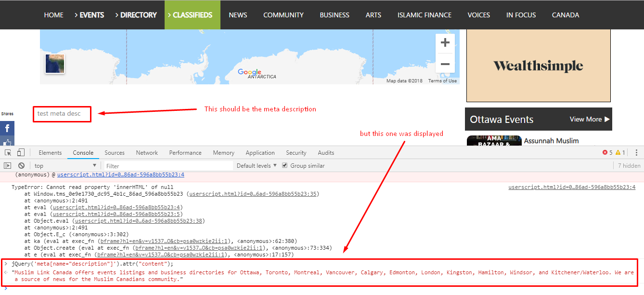The width and height of the screenshot is (644, 295).
Task: Clear the console with the ban icon
Action: click(21, 166)
